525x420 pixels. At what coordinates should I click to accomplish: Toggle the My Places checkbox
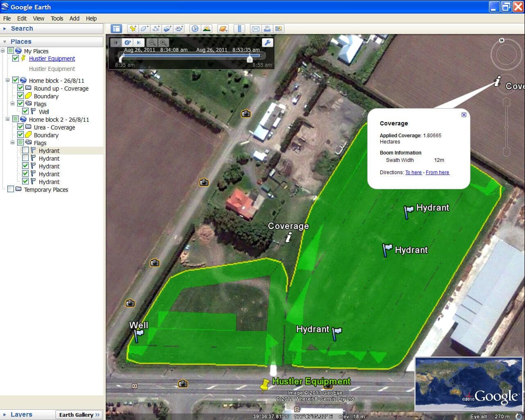pyautogui.click(x=11, y=51)
